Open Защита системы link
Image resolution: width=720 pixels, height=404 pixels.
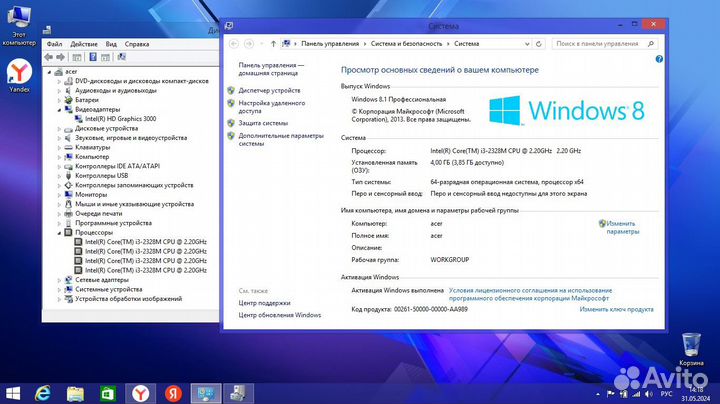tap(263, 123)
